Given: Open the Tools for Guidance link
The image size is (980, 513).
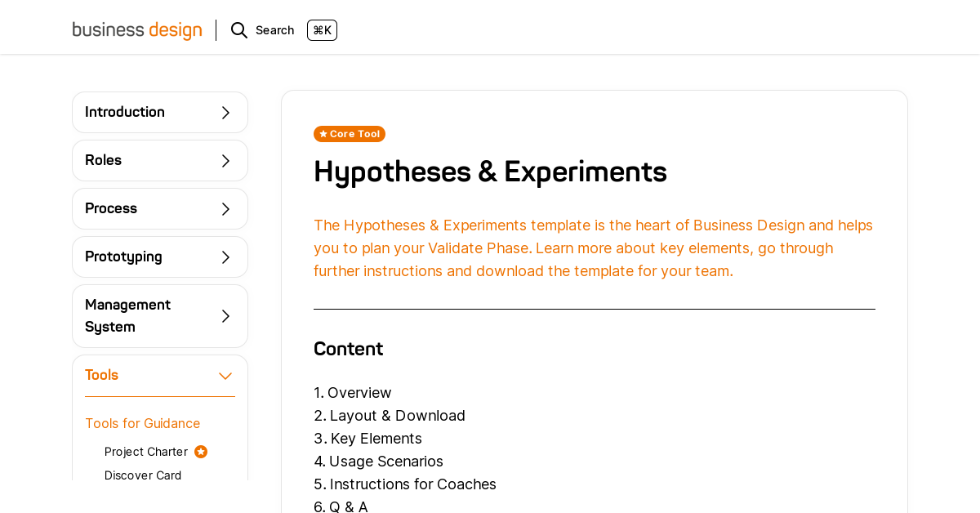Looking at the screenshot, I should tap(142, 423).
